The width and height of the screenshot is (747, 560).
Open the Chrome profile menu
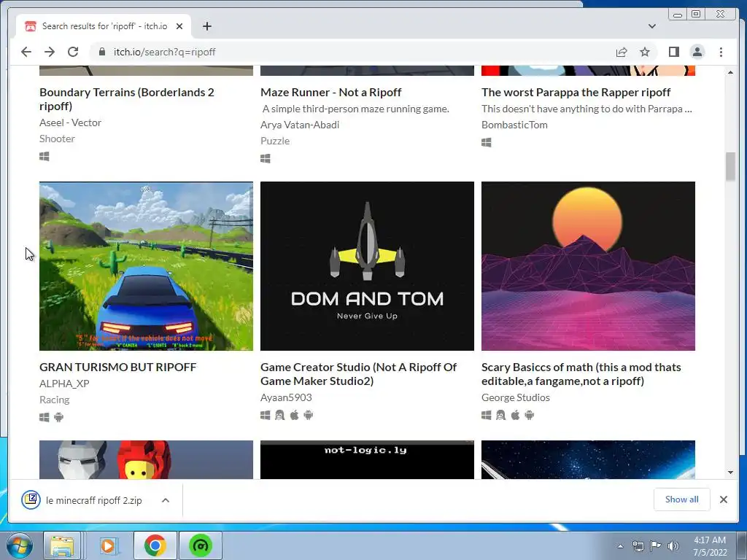tap(697, 52)
